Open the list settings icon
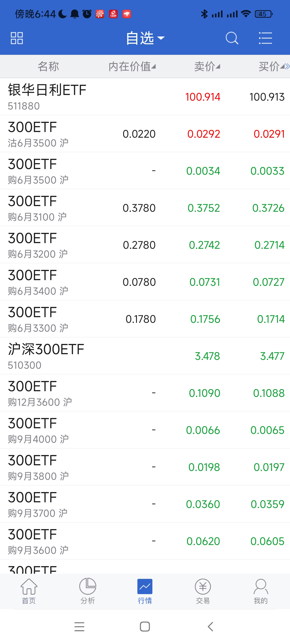 tap(265, 38)
